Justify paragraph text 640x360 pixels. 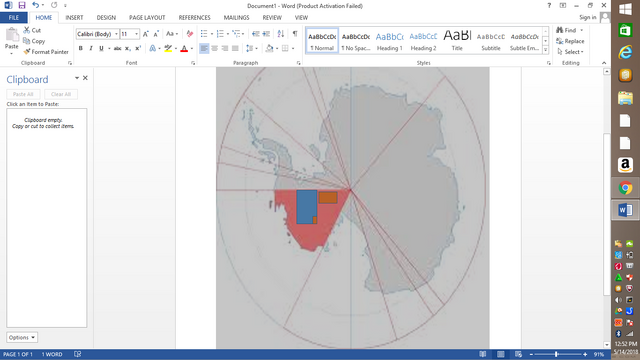[x=235, y=48]
